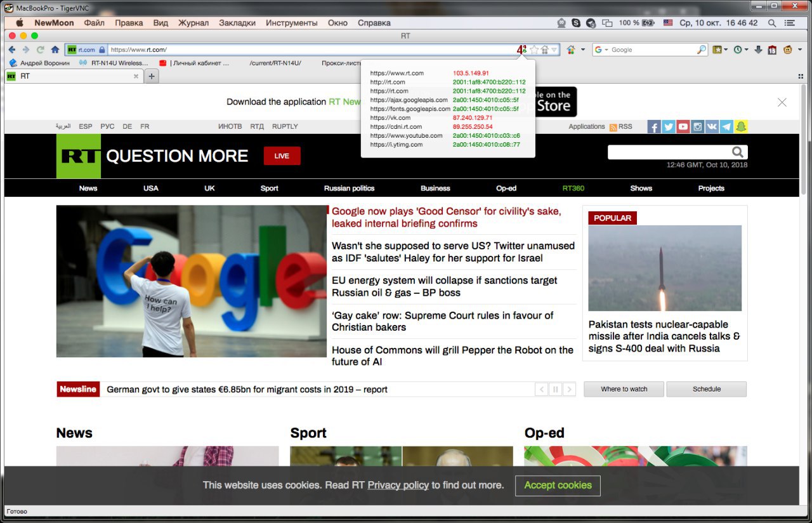The height and width of the screenshot is (523, 812).
Task: Click the colorful house toolbar icon
Action: (571, 50)
